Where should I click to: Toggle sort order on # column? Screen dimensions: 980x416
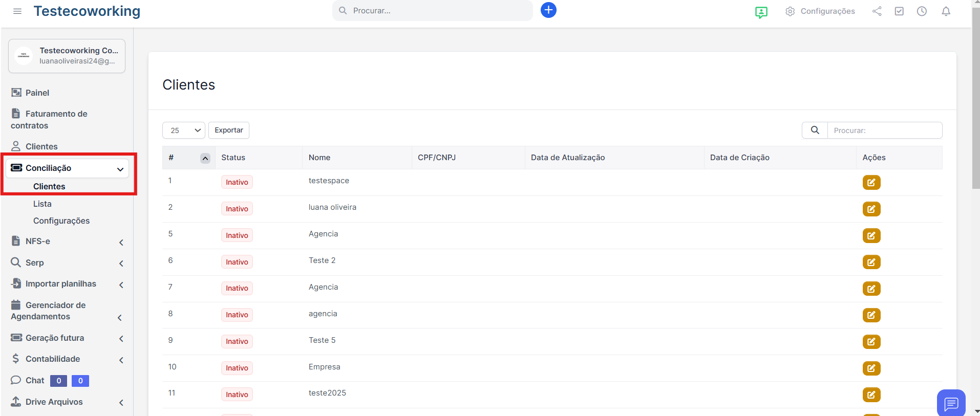pos(205,158)
